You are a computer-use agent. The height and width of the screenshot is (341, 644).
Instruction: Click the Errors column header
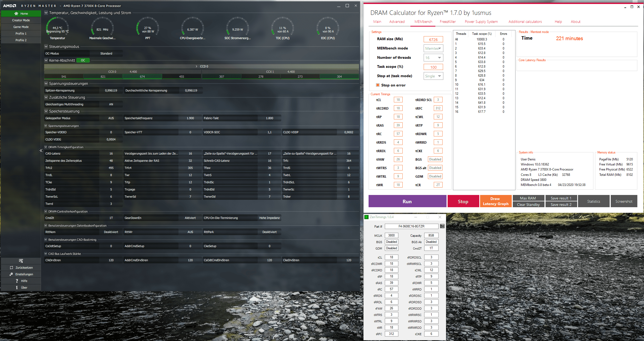503,34
